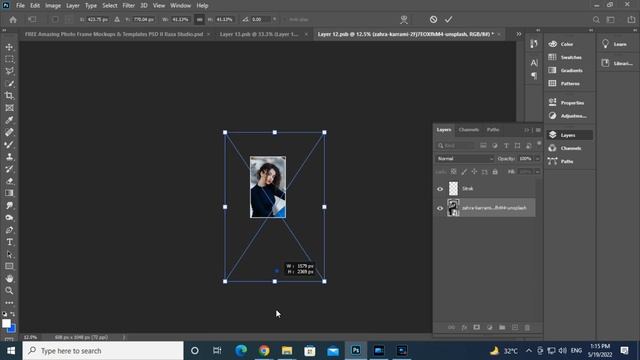Click the rotation angle input field

click(260, 20)
